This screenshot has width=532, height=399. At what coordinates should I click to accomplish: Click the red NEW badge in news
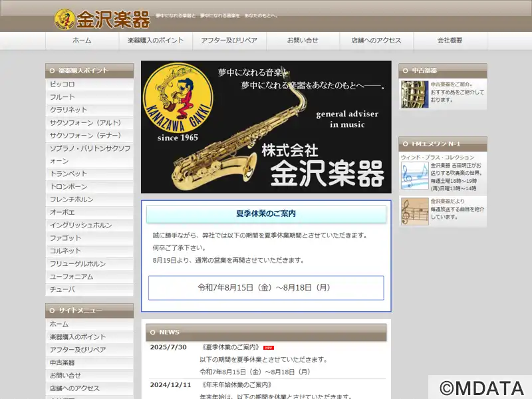pos(269,348)
